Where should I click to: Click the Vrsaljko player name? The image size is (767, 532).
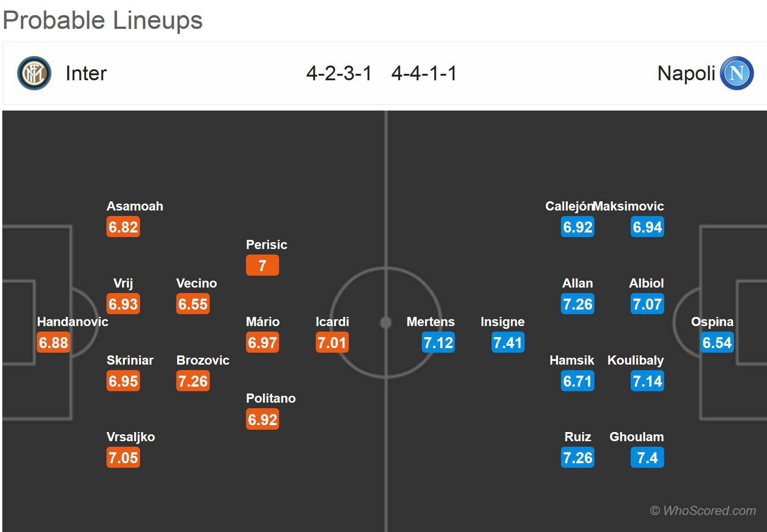point(131,437)
